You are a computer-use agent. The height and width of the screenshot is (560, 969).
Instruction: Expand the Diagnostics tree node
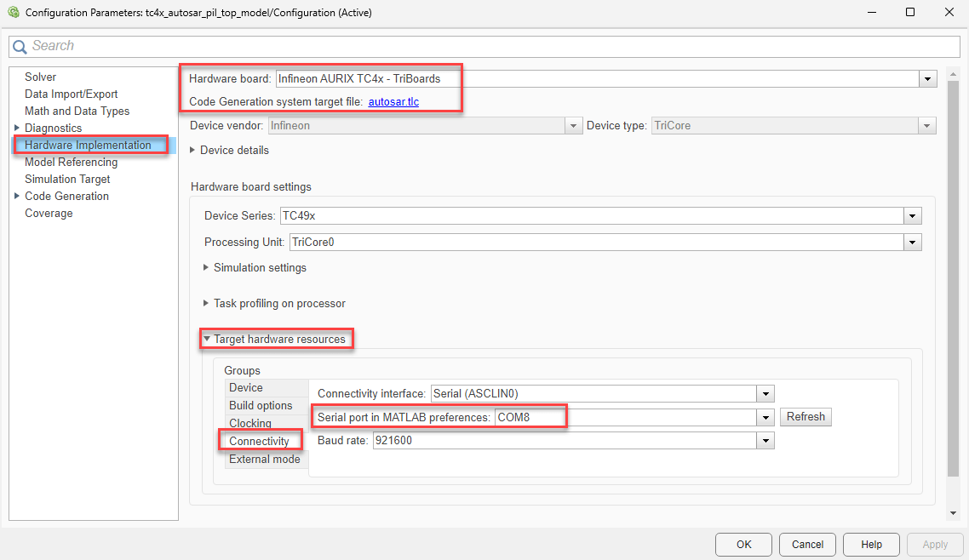pos(17,128)
